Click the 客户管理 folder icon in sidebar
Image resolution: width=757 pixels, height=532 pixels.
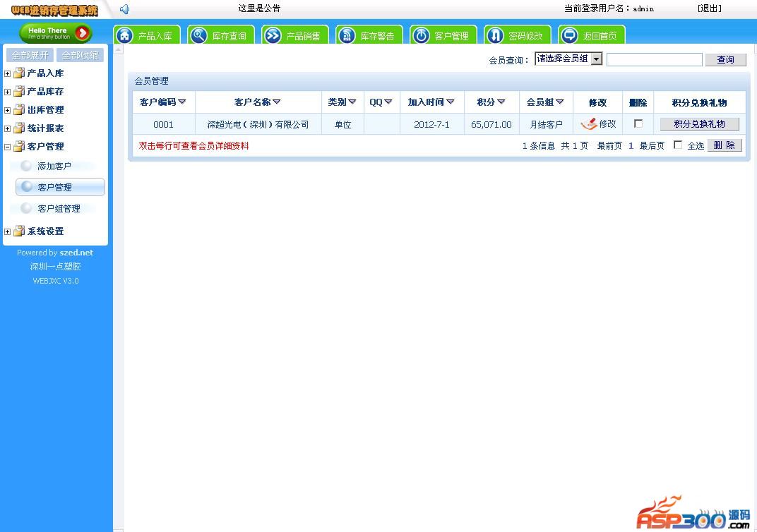[x=19, y=146]
